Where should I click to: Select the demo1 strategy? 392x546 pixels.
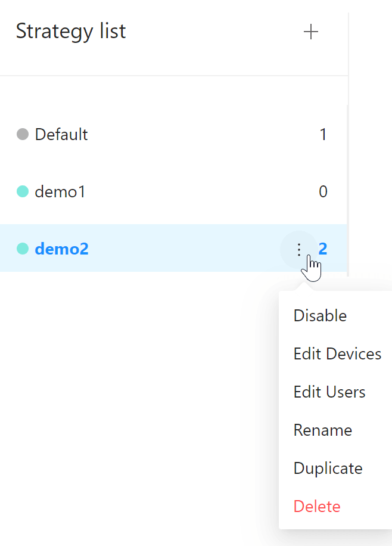[x=61, y=192]
